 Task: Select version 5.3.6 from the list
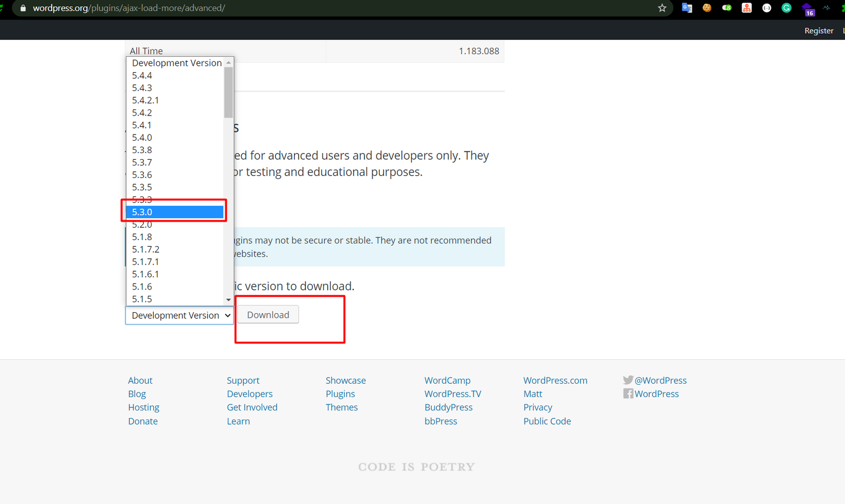coord(175,175)
